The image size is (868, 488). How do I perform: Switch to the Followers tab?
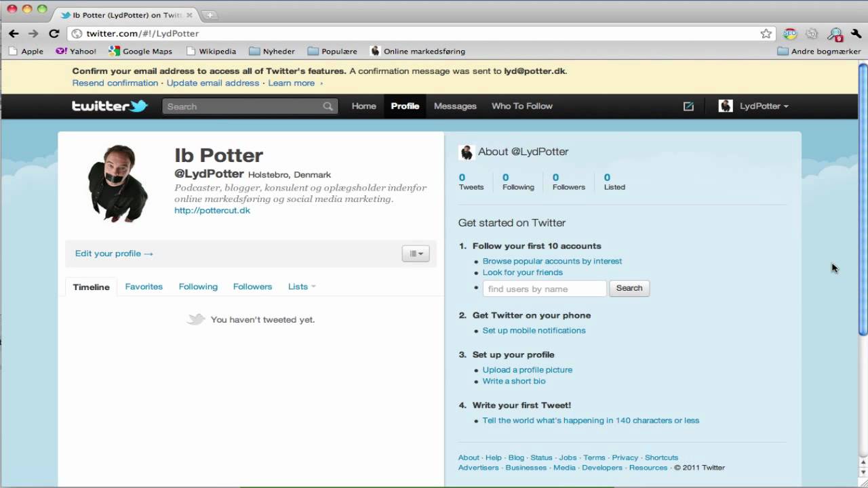(x=252, y=287)
